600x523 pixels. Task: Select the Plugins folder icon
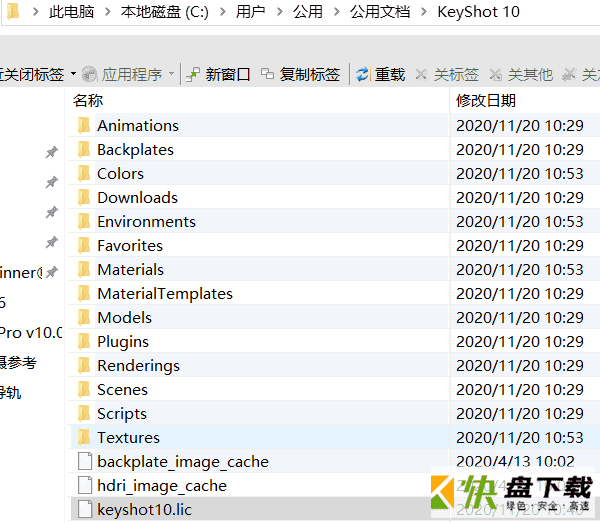pos(84,341)
